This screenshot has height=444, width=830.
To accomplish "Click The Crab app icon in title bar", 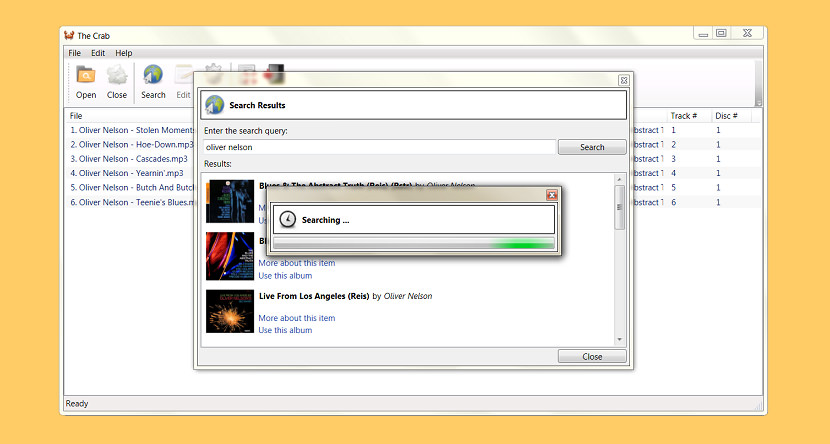I will (x=69, y=35).
